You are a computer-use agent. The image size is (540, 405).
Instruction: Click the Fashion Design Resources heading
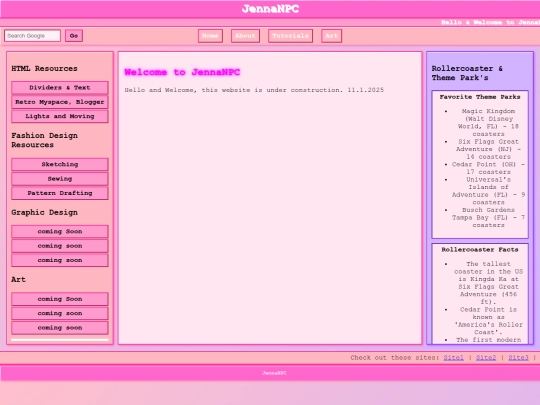tap(44, 140)
